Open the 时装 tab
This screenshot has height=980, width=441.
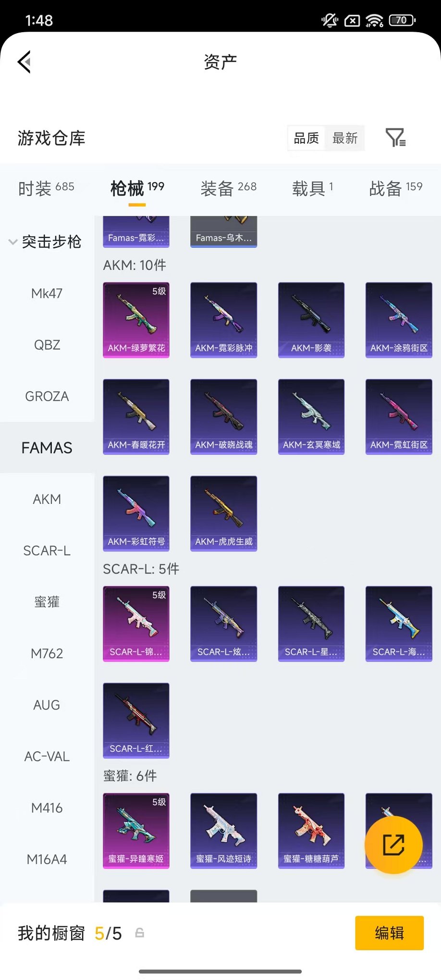coord(46,188)
